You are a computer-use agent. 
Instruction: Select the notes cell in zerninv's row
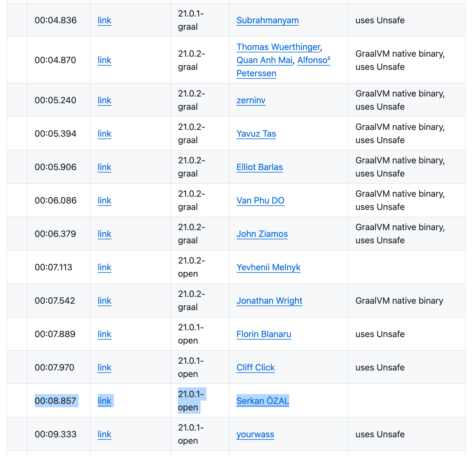(x=407, y=100)
